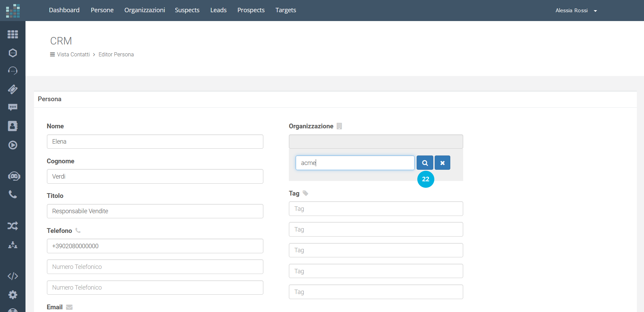Click the Nome field containing Elena
Viewport: 644px width, 312px height.
pos(155,142)
